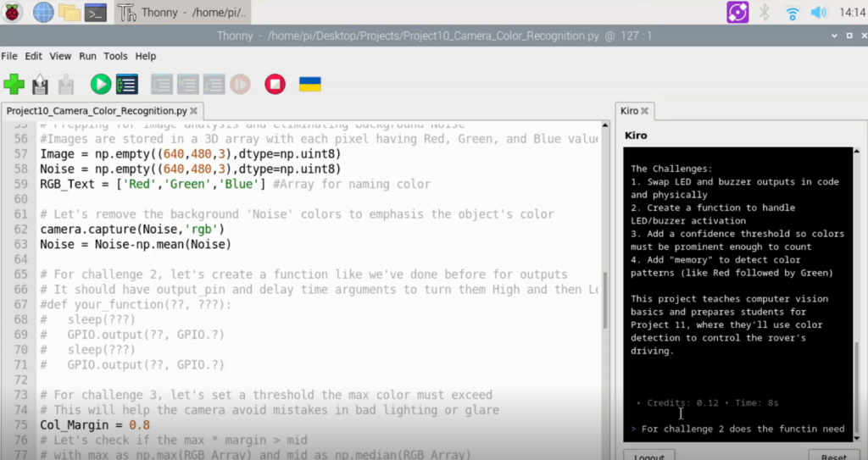Open the Tools menu
This screenshot has height=460, width=868.
pyautogui.click(x=115, y=56)
